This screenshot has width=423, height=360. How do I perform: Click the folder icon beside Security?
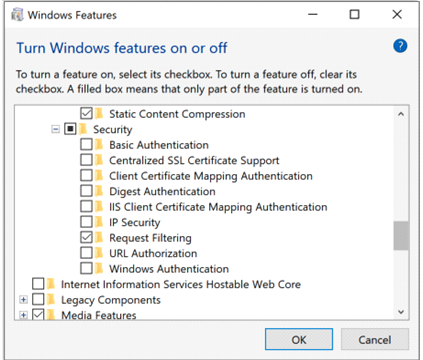83,129
